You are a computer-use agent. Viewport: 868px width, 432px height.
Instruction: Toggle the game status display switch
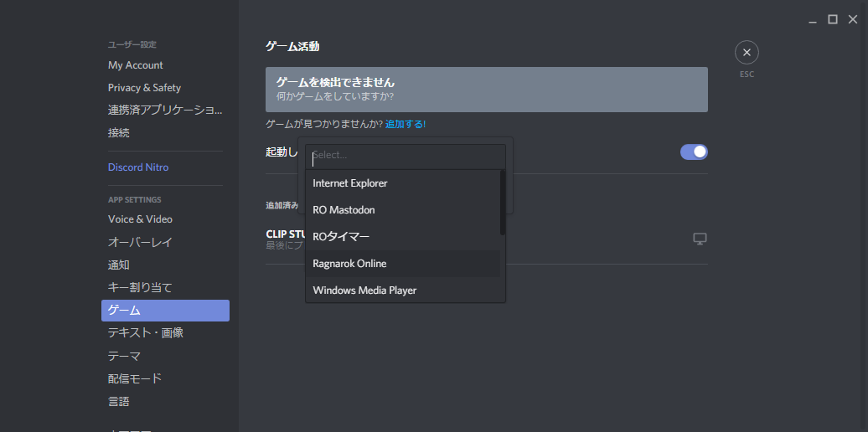(694, 152)
